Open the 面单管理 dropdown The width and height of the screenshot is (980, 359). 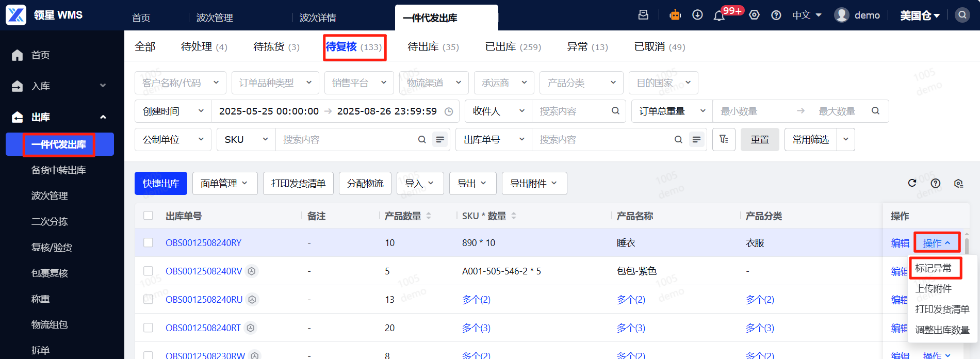[x=224, y=183]
